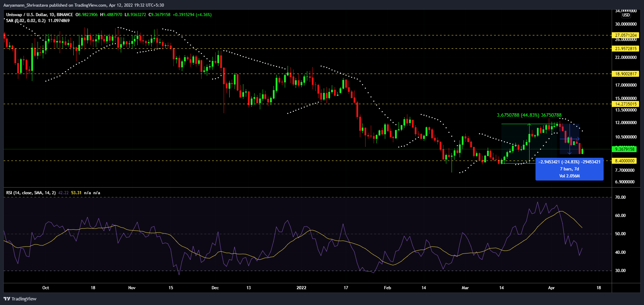Click the Nov date label on time axis

[132, 288]
